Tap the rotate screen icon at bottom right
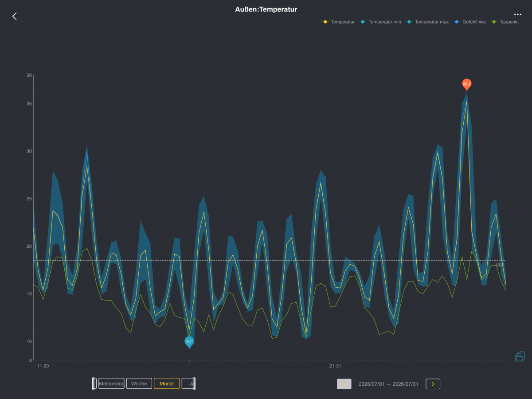The width and height of the screenshot is (532, 399). point(520,356)
